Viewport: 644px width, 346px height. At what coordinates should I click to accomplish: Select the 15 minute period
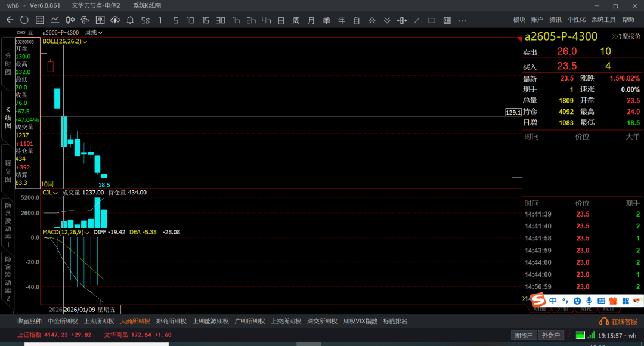(205, 20)
